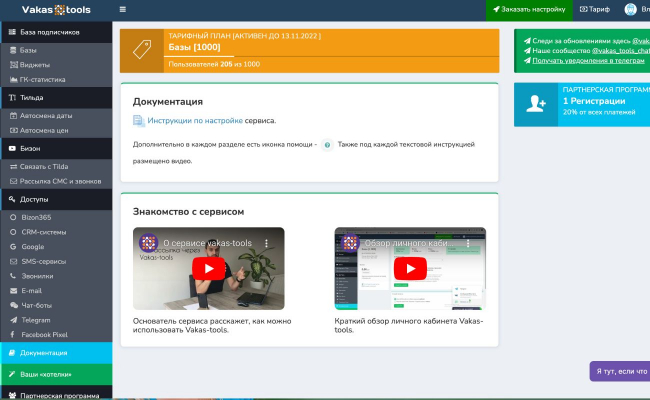Image resolution: width=650 pixels, height=400 pixels.
Task: Open the Vakas-tools logo home link
Action: coord(56,10)
